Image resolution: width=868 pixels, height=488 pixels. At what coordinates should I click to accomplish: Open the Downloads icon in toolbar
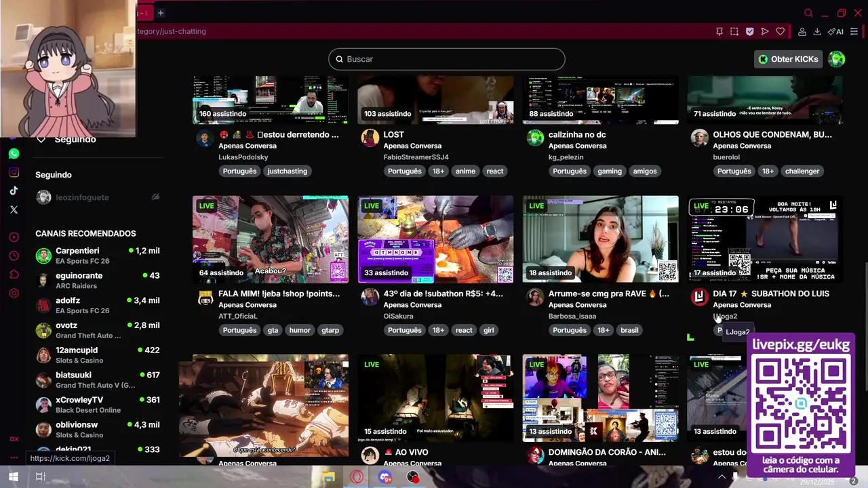point(817,31)
